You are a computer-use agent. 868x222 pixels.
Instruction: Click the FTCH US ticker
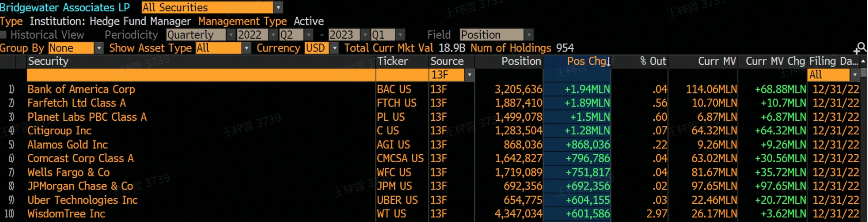(x=397, y=103)
